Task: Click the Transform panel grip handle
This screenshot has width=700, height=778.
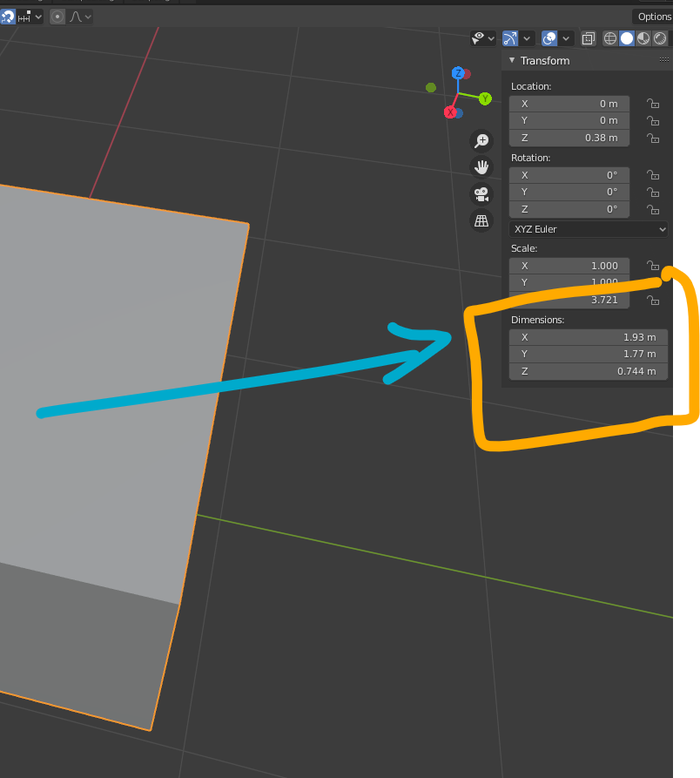Action: (x=664, y=59)
